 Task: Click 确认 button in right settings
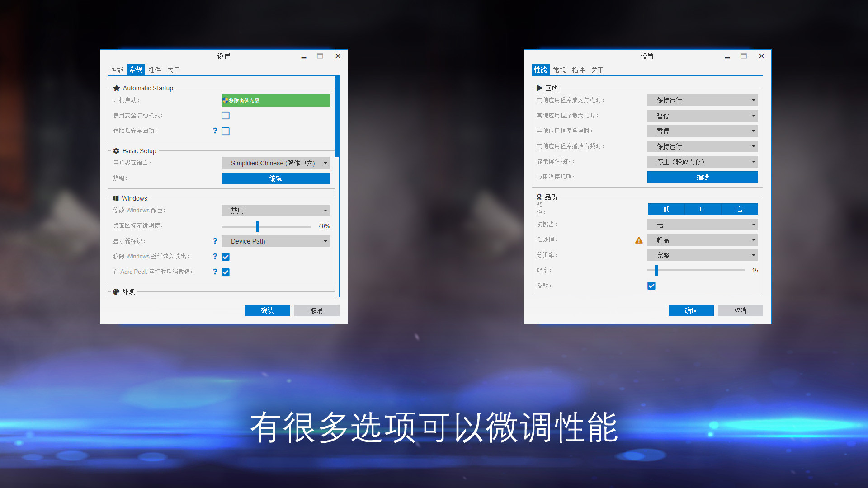(x=691, y=310)
